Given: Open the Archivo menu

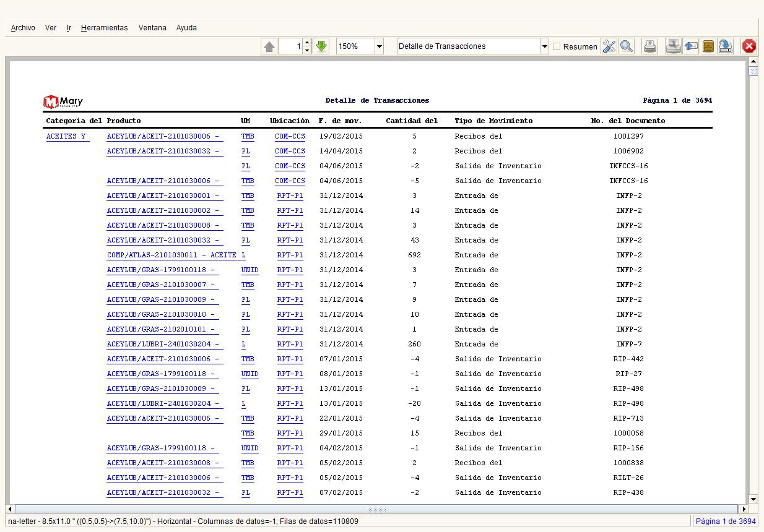Looking at the screenshot, I should 23,28.
